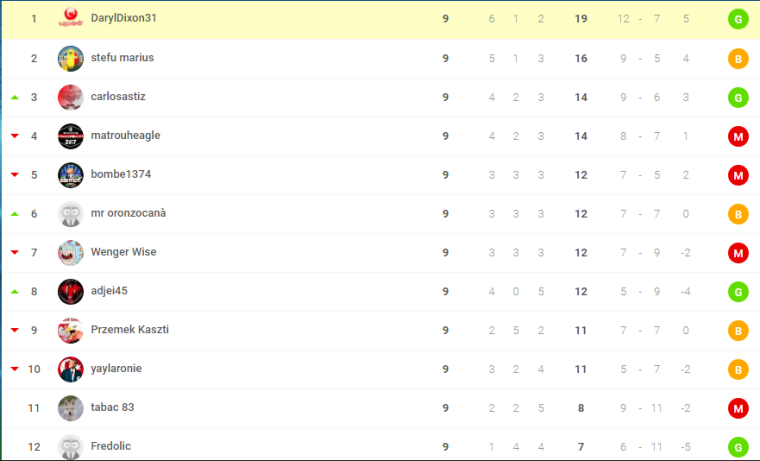Open the stefu marius profile avatar
This screenshot has height=461, width=760.
point(70,58)
